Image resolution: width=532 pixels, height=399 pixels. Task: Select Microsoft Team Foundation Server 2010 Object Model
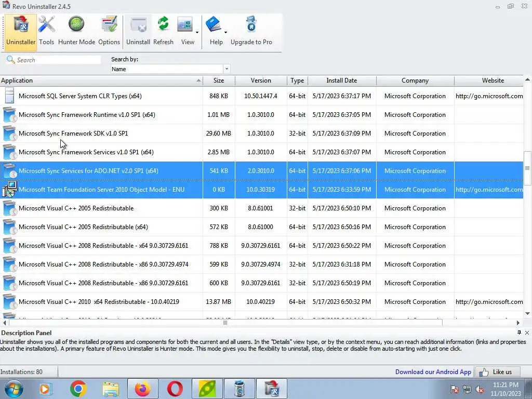point(262,189)
